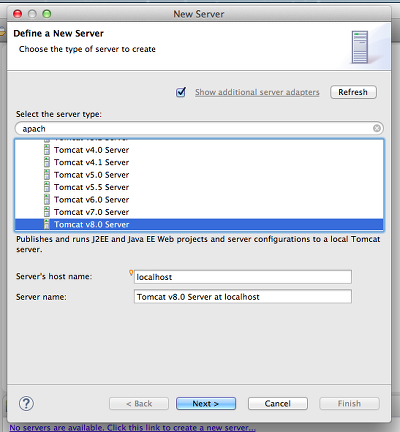Select Tomcat v4.0 Server
This screenshot has height=432, width=400.
pyautogui.click(x=199, y=150)
